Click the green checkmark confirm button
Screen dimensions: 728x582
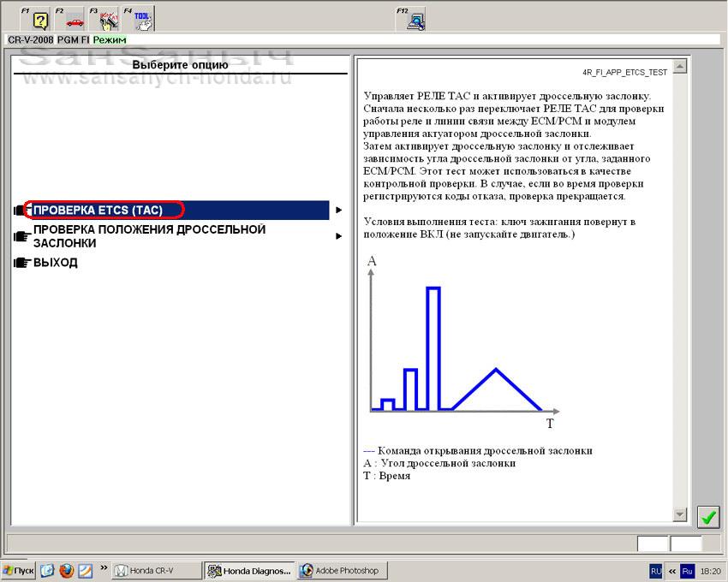click(x=708, y=517)
